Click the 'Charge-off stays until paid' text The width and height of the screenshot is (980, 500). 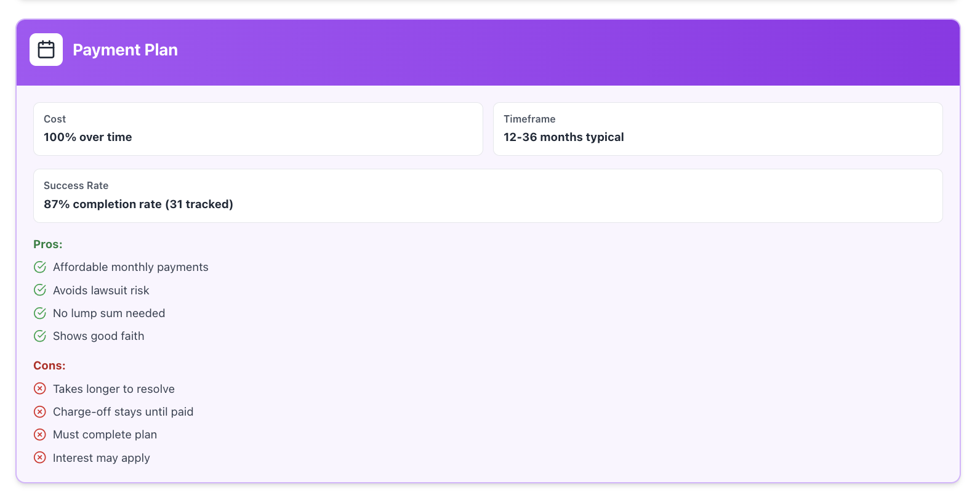click(123, 412)
